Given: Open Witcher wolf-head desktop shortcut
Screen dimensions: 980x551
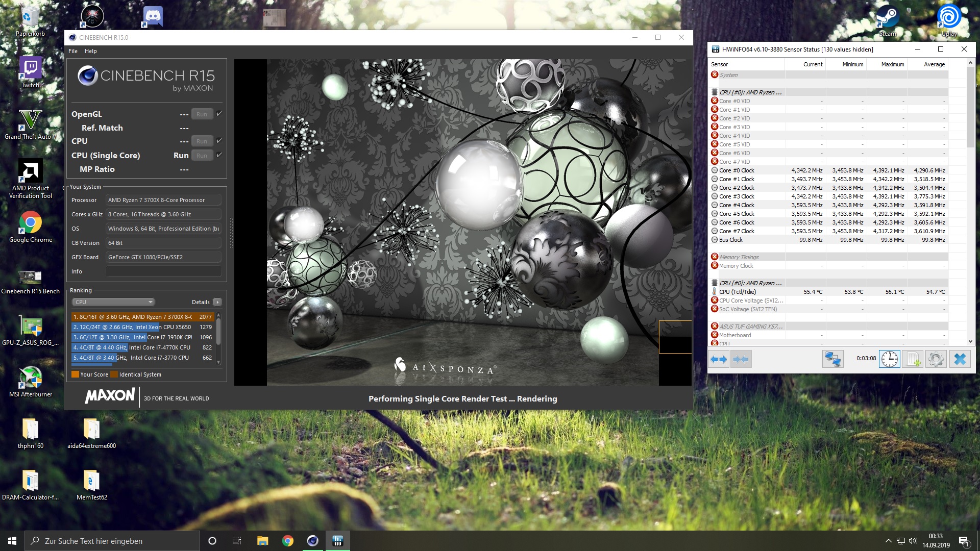Looking at the screenshot, I should (x=92, y=16).
